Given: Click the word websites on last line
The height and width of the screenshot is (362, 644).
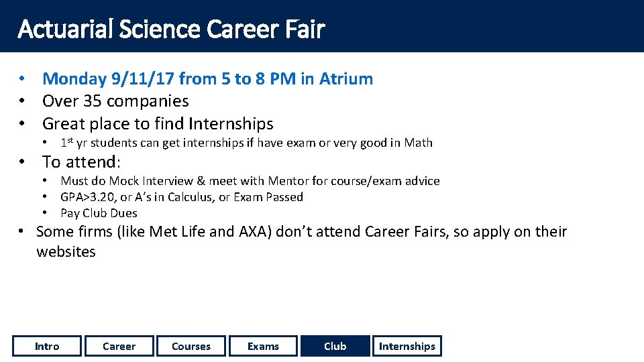Looking at the screenshot, I should pyautogui.click(x=66, y=251).
